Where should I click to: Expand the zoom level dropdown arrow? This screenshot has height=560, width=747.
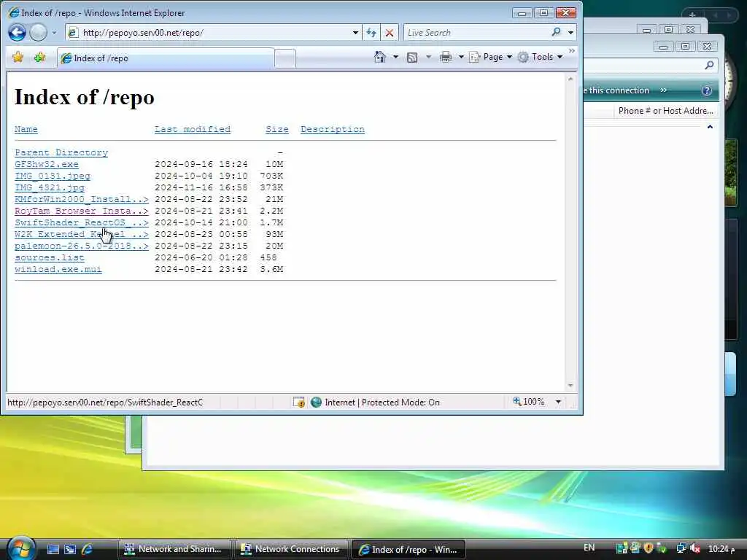tap(558, 402)
